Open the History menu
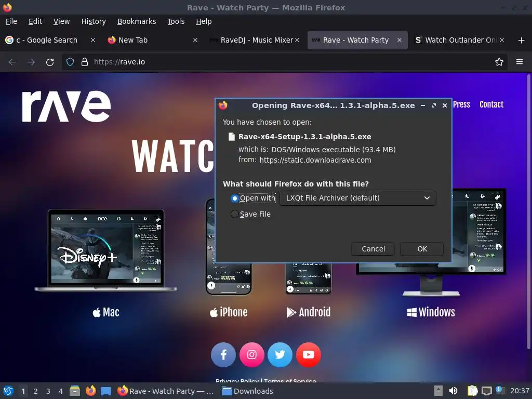This screenshot has width=532, height=399. 94,21
